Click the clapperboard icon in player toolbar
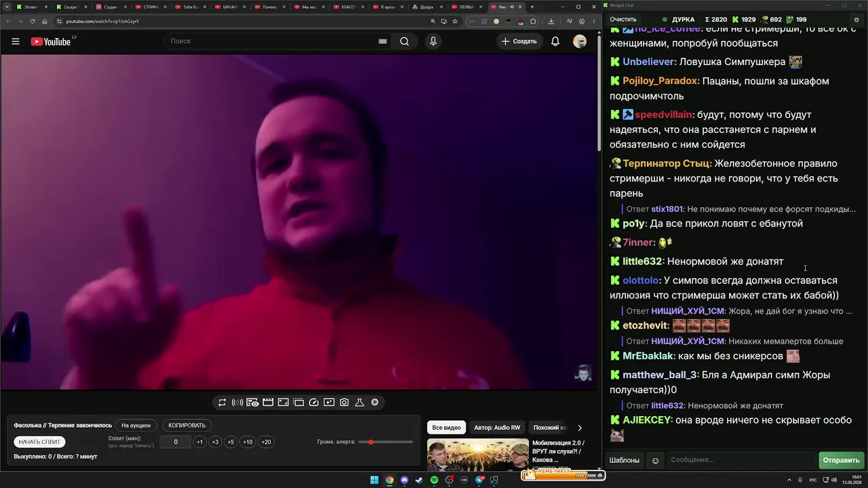Viewport: 868px width, 488px height. point(268,403)
